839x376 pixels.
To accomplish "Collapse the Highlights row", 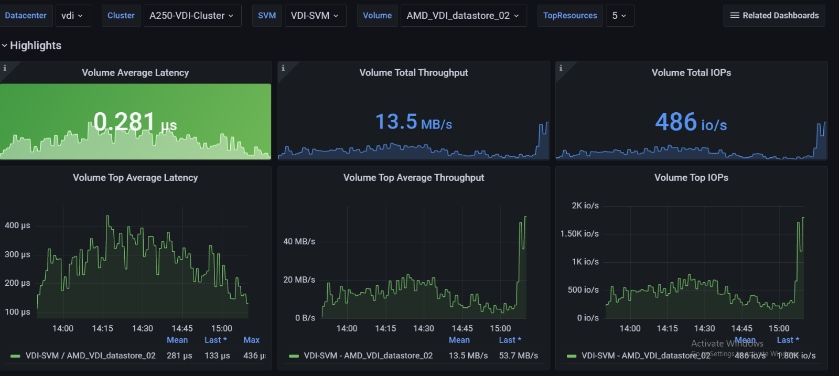I will click(x=31, y=45).
